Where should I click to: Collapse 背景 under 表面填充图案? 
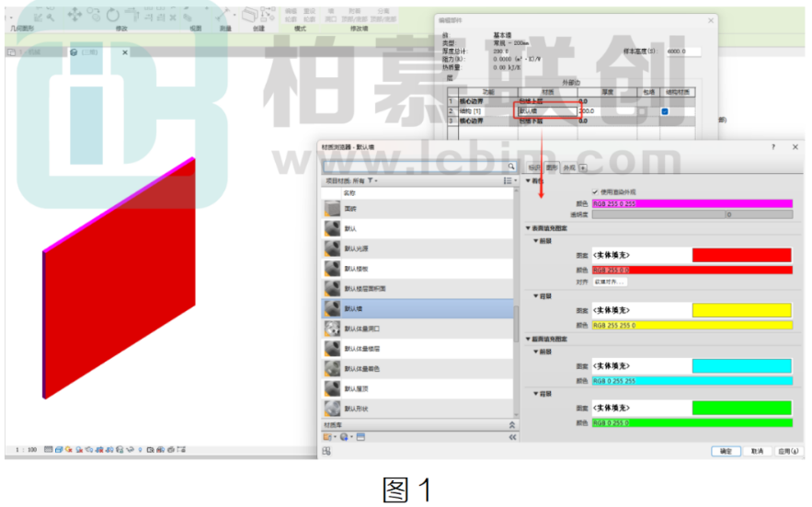point(536,296)
